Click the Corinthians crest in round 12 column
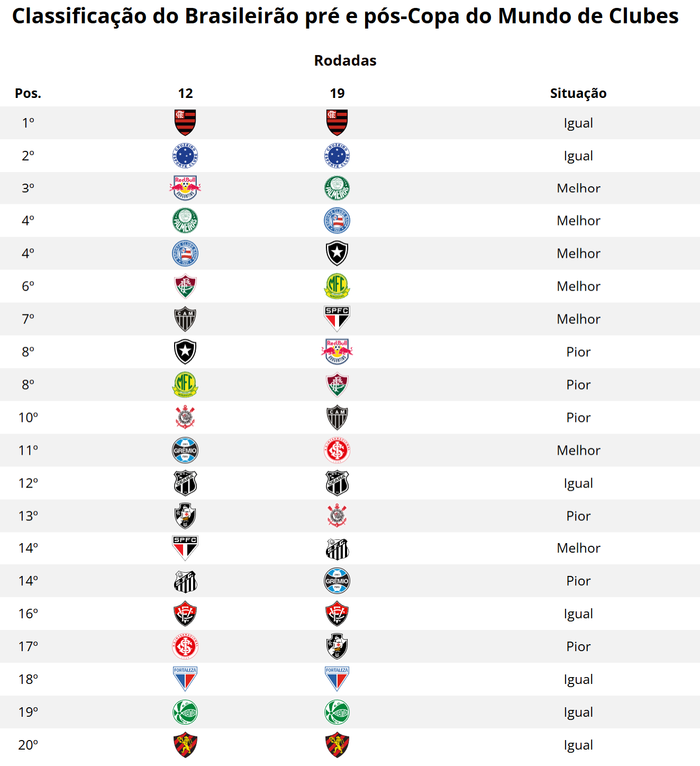The height and width of the screenshot is (766, 700). coord(185,418)
